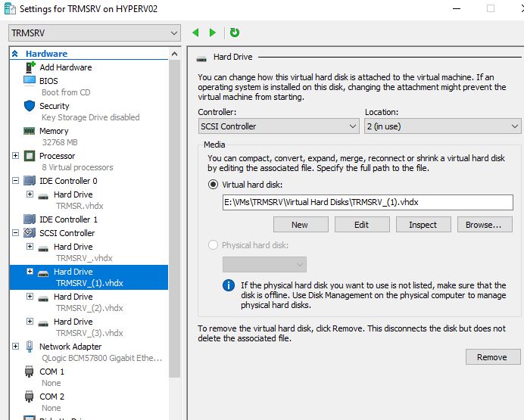524x420 pixels.
Task: Click the virtual hard disk path field
Action: coord(367,202)
